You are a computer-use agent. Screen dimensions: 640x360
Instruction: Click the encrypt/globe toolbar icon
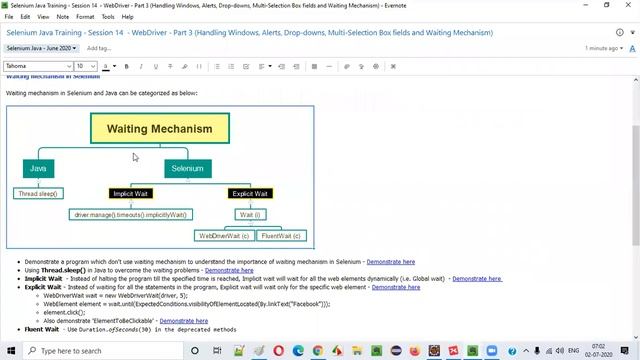pos(376,66)
